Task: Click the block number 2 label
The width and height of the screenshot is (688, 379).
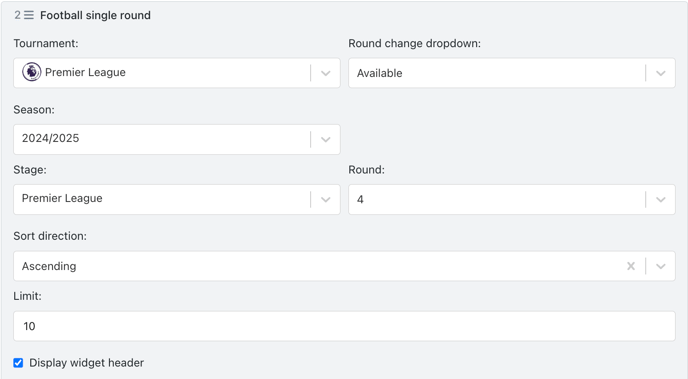Action: 17,15
